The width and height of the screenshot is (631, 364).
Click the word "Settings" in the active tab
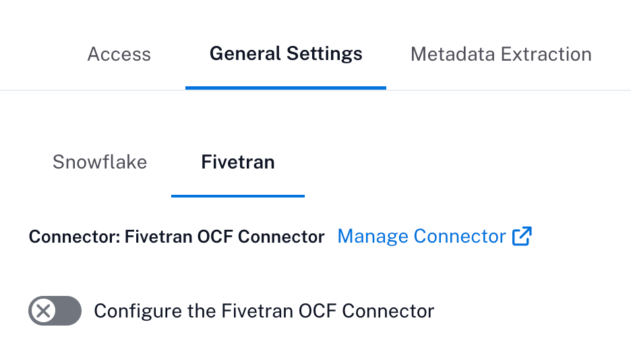tap(324, 55)
